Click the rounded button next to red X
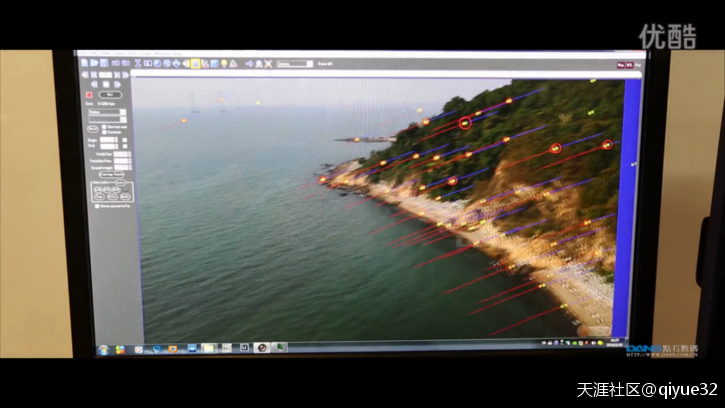Image resolution: width=725 pixels, height=408 pixels. click(x=109, y=95)
